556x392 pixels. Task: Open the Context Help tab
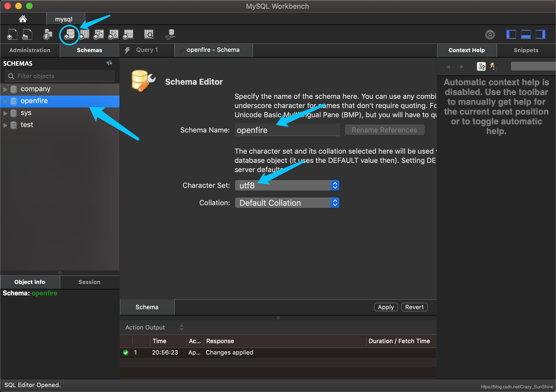tap(467, 50)
